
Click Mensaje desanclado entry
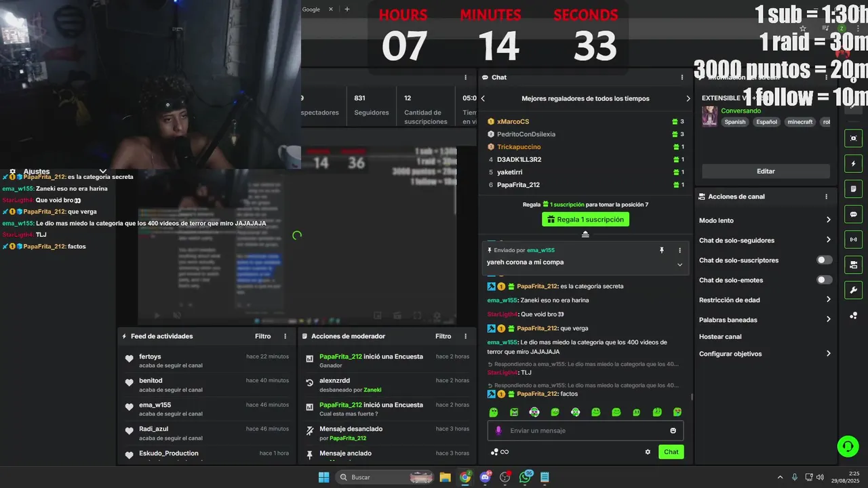pos(351,429)
